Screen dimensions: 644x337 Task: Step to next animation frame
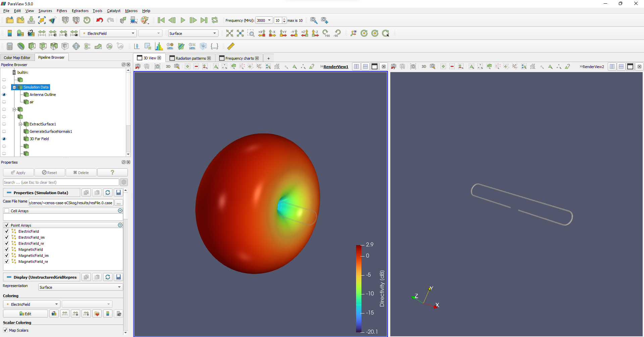(193, 20)
